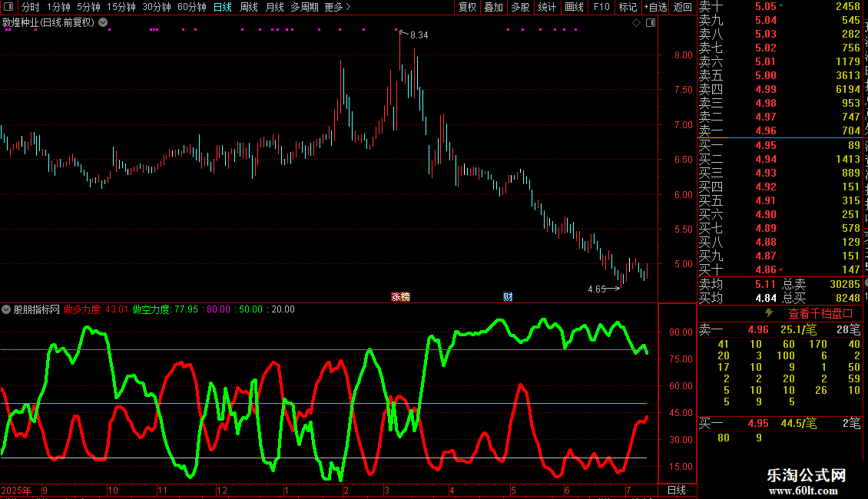Select the 买一 4.95 order row
Image resolution: width=868 pixels, height=499 pixels.
tap(780, 145)
